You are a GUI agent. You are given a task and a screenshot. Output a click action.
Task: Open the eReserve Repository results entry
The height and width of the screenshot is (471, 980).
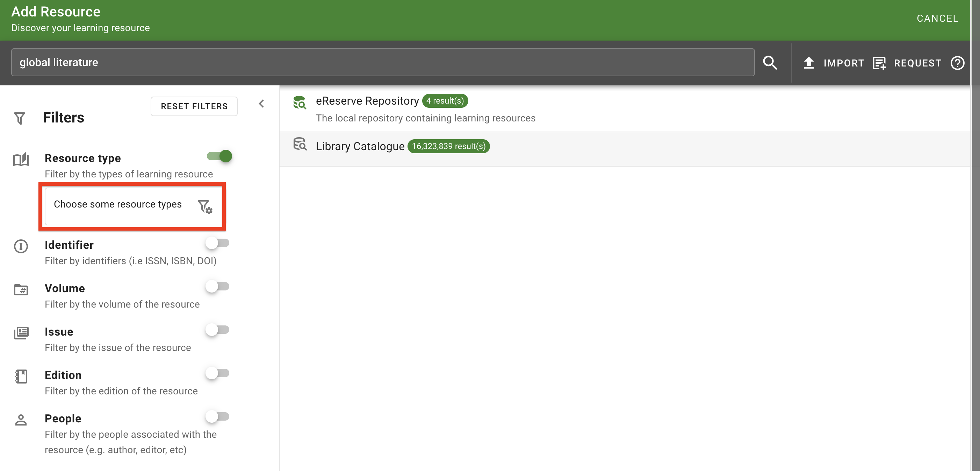[368, 101]
